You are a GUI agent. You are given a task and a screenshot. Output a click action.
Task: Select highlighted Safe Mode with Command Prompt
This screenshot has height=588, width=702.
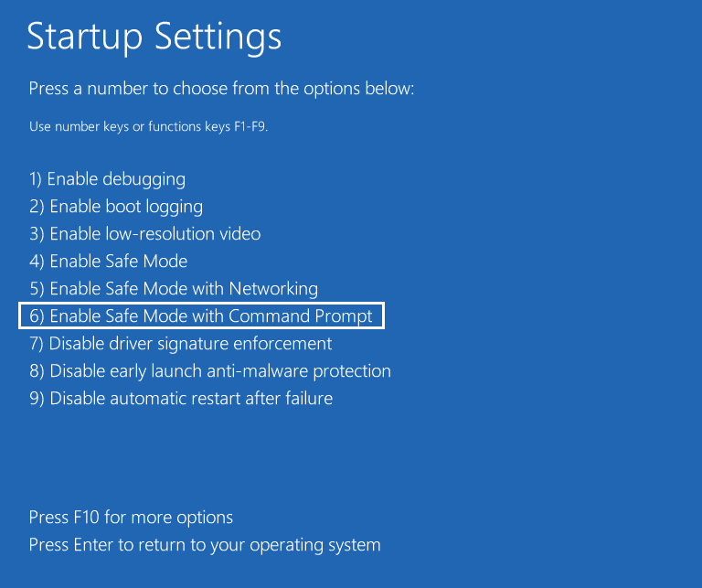[201, 315]
